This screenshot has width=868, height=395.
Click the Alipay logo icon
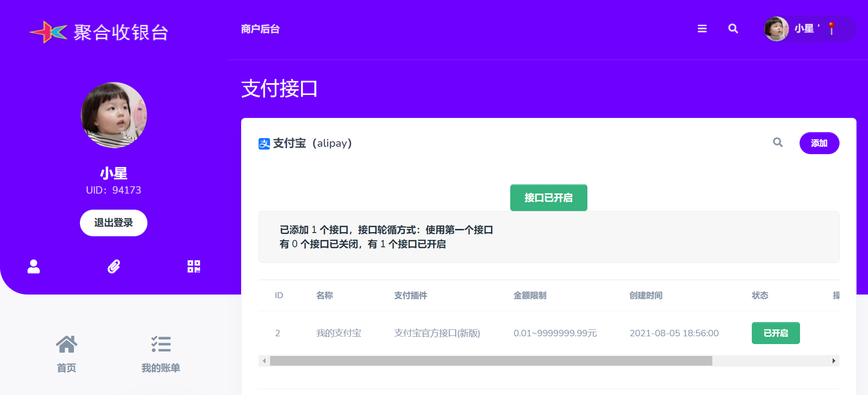(264, 144)
